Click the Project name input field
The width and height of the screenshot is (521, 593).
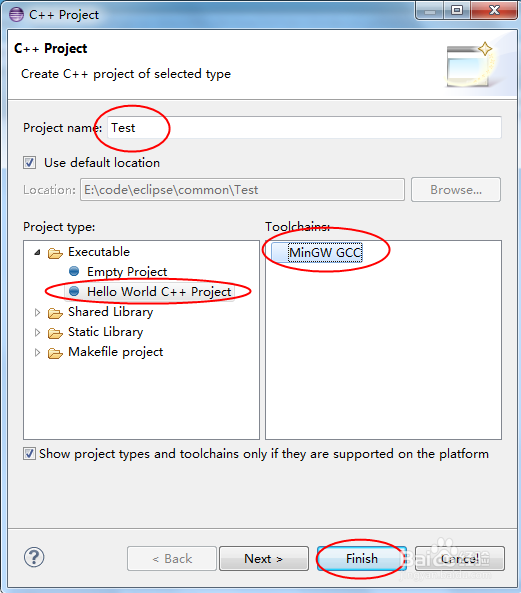tap(304, 128)
